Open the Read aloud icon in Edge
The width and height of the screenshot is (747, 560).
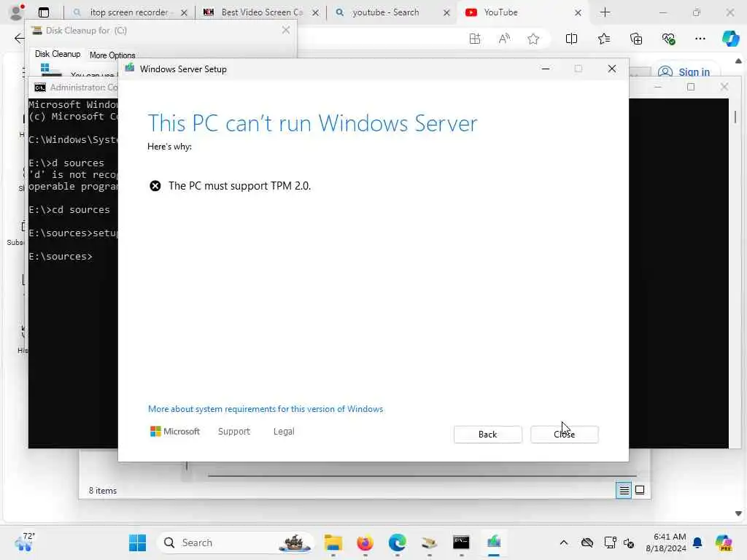pos(504,39)
